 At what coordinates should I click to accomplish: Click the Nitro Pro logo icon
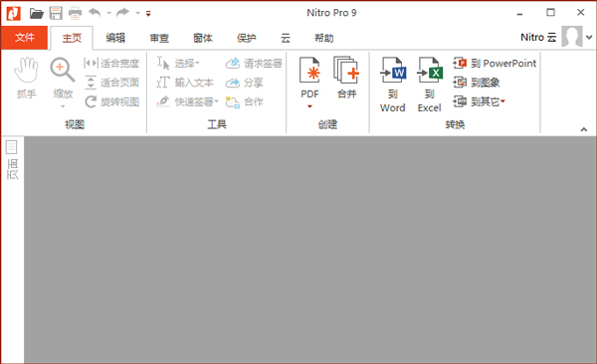pyautogui.click(x=13, y=13)
